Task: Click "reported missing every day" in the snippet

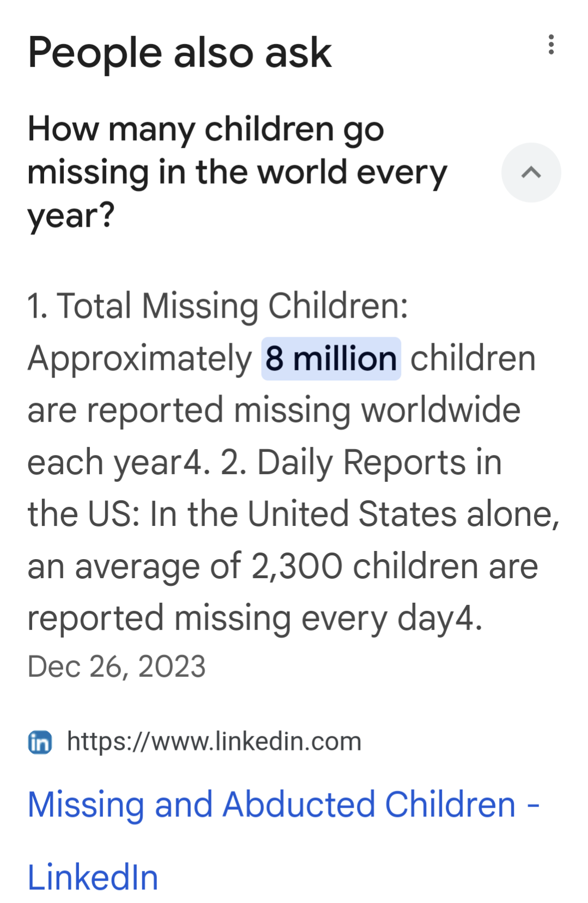Action: tap(240, 619)
